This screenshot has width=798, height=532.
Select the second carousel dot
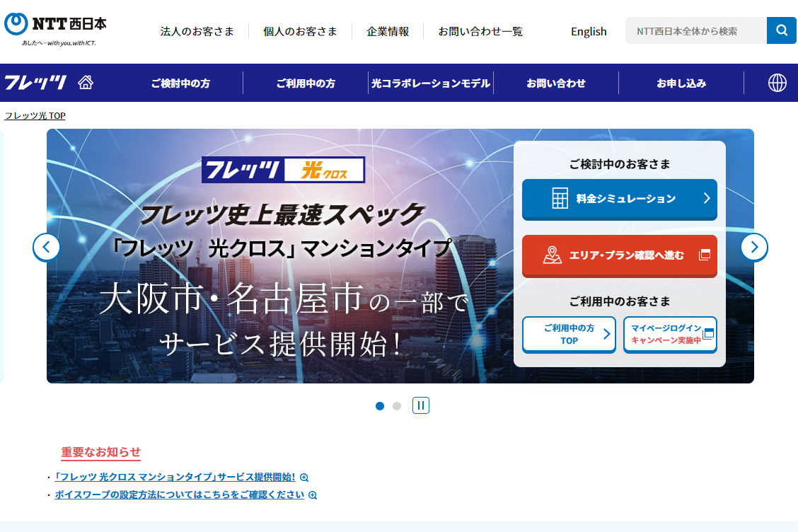click(395, 406)
